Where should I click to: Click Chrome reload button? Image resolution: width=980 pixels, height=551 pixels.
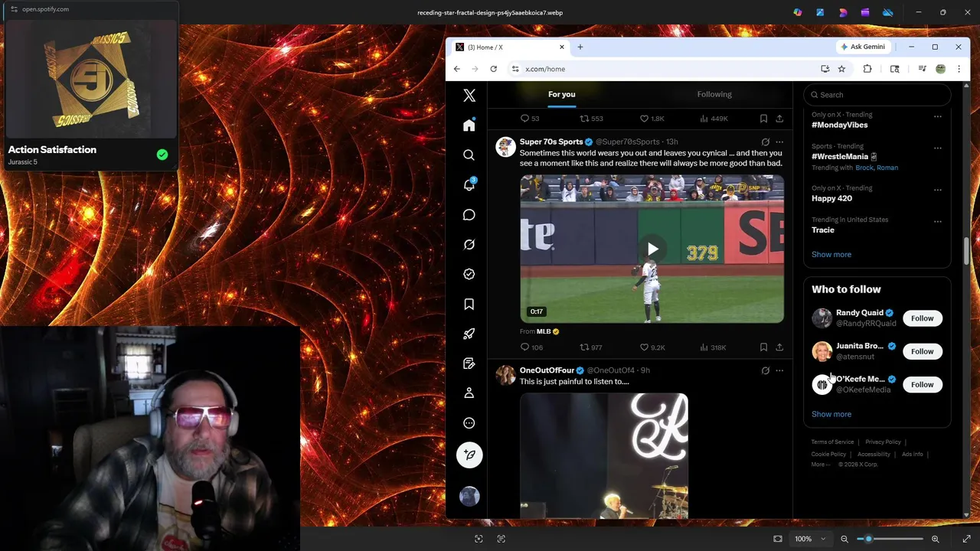pyautogui.click(x=494, y=69)
